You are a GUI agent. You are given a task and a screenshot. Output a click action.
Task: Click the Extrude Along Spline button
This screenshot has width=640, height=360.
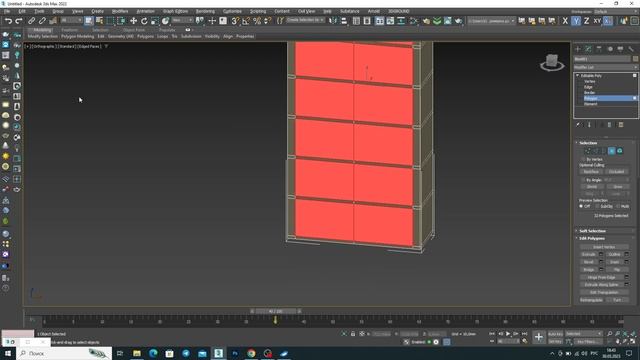click(x=601, y=285)
